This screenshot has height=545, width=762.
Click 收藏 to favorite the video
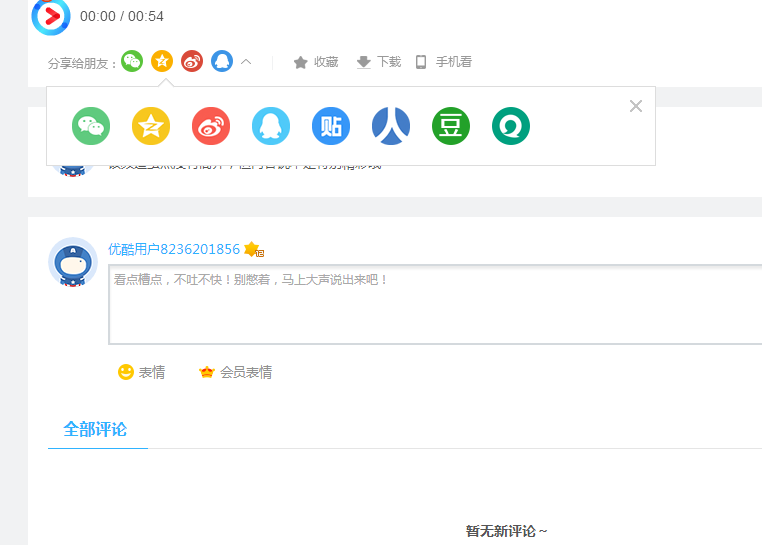pyautogui.click(x=315, y=62)
